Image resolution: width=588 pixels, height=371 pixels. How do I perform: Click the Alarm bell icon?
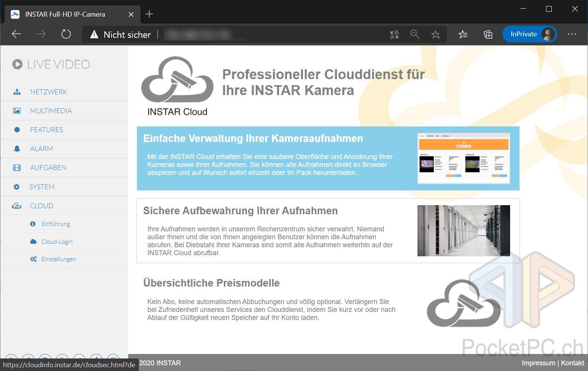pyautogui.click(x=17, y=149)
